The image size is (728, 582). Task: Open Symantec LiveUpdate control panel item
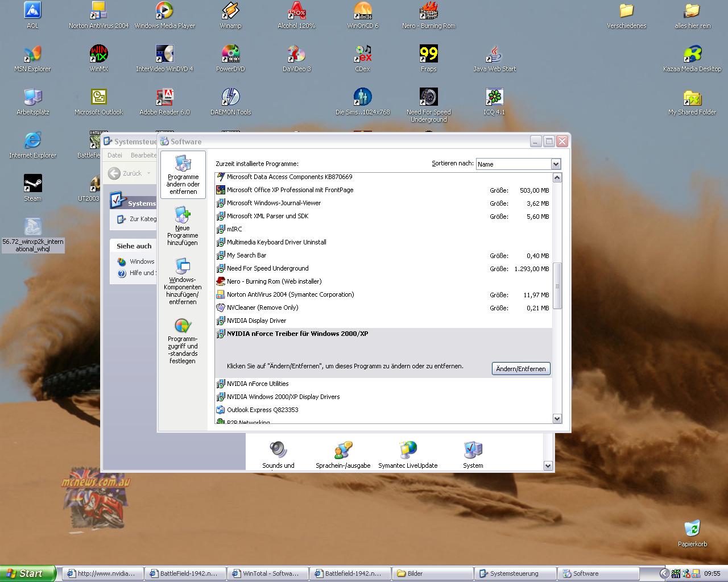408,455
